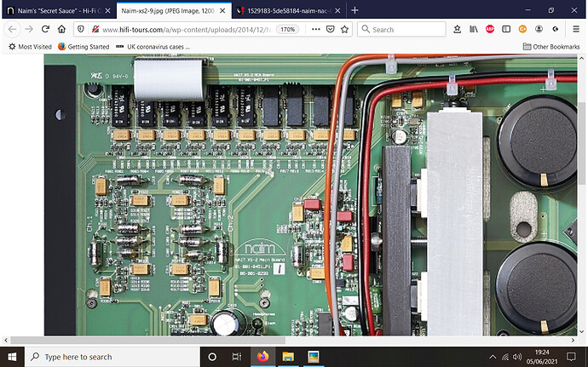
Task: Reload the current page
Action: [46, 29]
